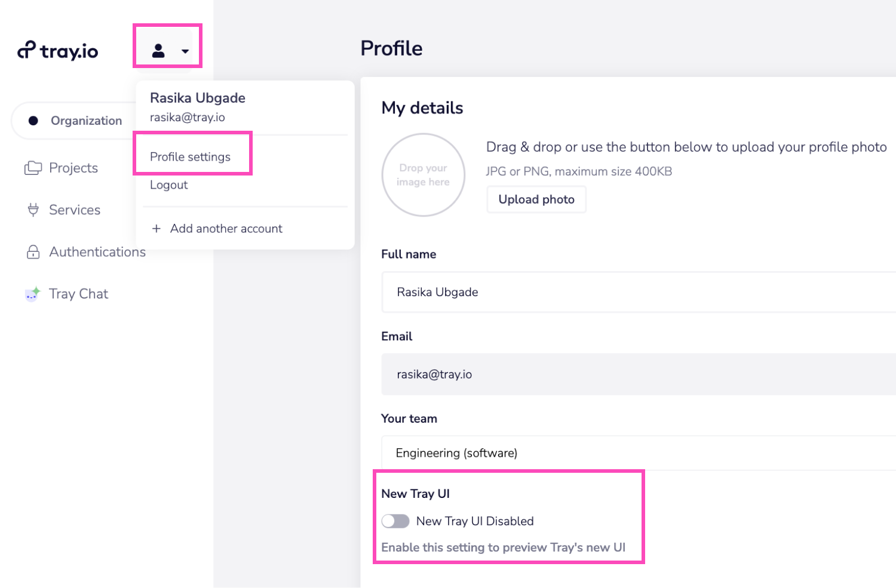Click the plus icon beside Add another account
The height and width of the screenshot is (588, 896).
[x=157, y=229]
